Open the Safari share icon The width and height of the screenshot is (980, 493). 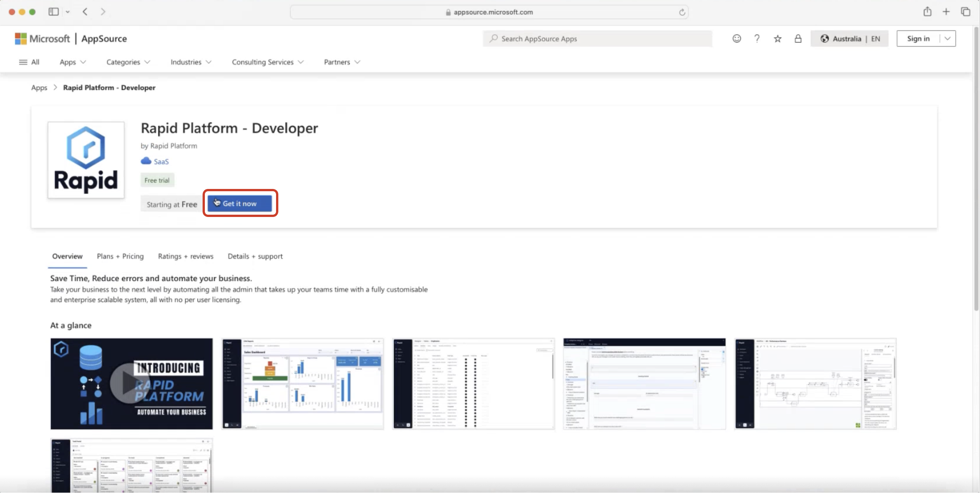click(927, 12)
